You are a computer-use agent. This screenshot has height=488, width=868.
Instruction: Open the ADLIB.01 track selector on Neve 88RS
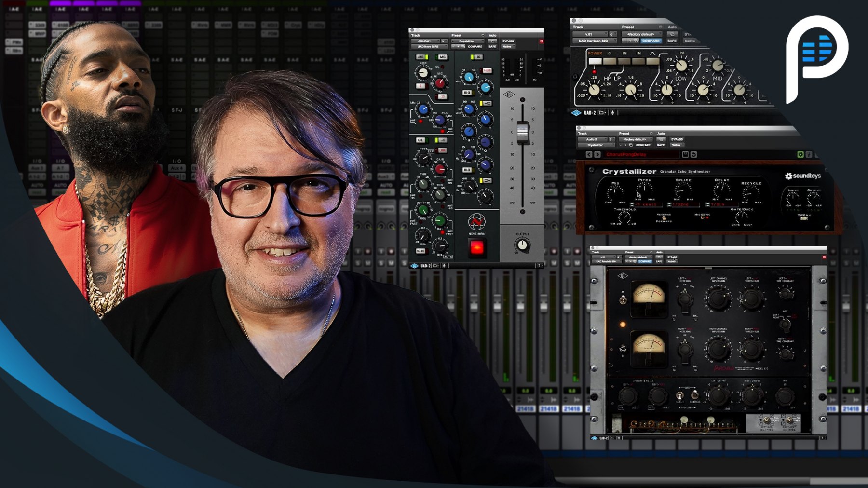click(426, 41)
